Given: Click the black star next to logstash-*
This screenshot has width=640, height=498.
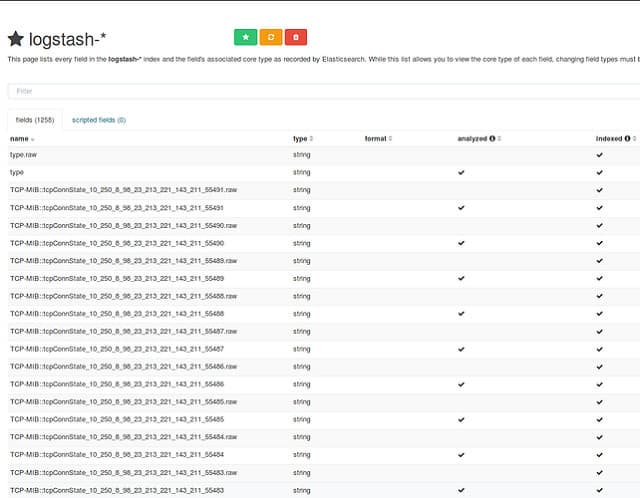Looking at the screenshot, I should coord(16,39).
